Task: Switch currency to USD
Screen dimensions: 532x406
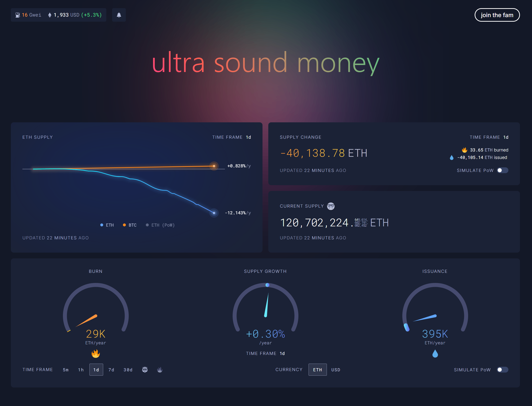Action: [x=336, y=369]
